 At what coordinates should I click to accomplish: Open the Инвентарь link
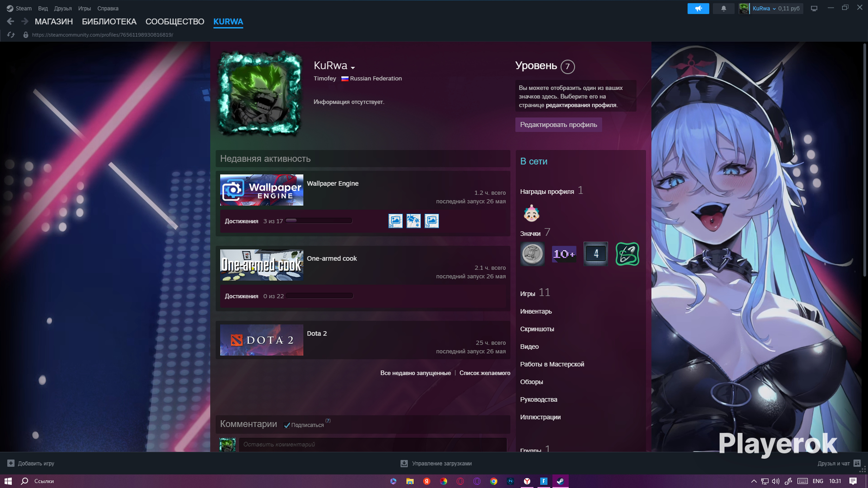tap(536, 311)
